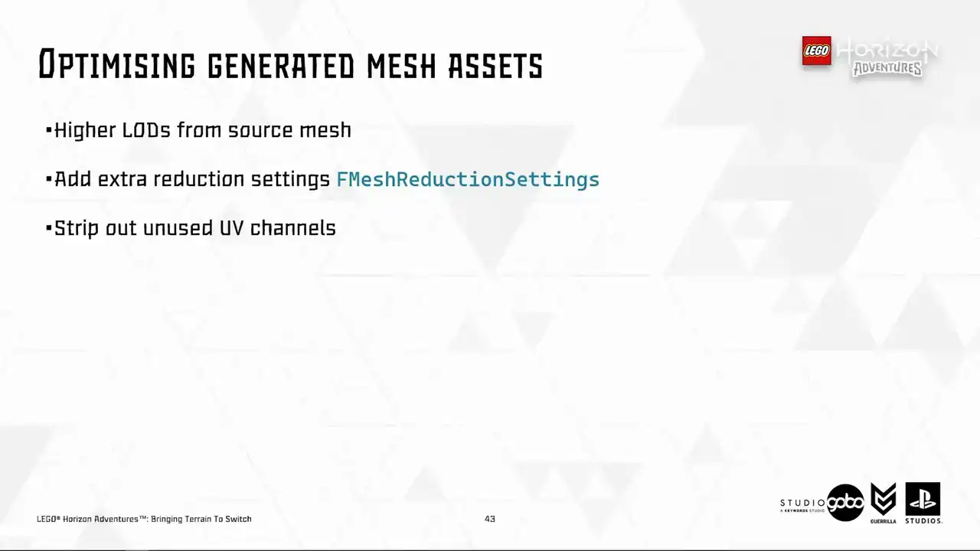980x551 pixels.
Task: Click slide number 43 in the footer
Action: pos(490,519)
